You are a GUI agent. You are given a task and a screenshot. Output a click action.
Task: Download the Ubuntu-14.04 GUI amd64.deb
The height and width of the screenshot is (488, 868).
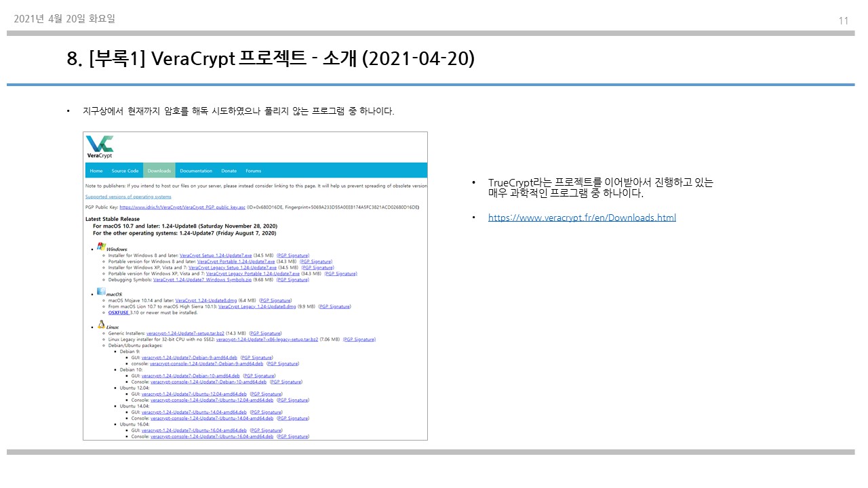pyautogui.click(x=194, y=412)
